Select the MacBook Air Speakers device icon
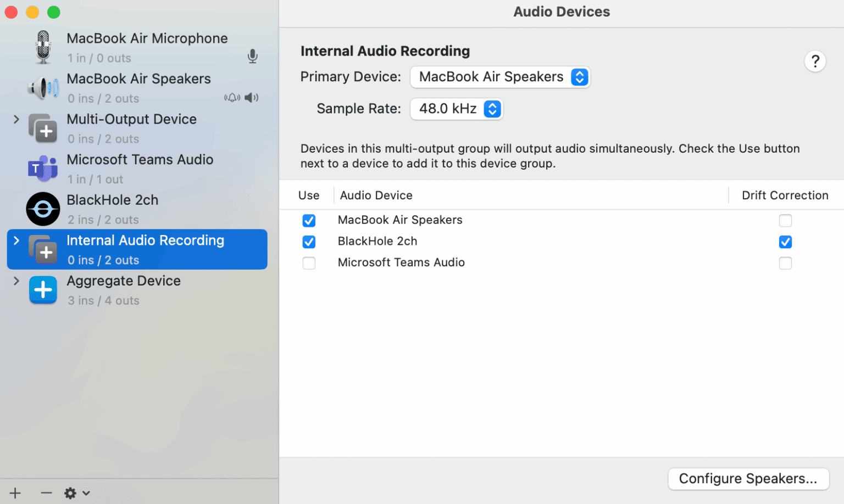Viewport: 844px width, 504px height. tap(43, 88)
